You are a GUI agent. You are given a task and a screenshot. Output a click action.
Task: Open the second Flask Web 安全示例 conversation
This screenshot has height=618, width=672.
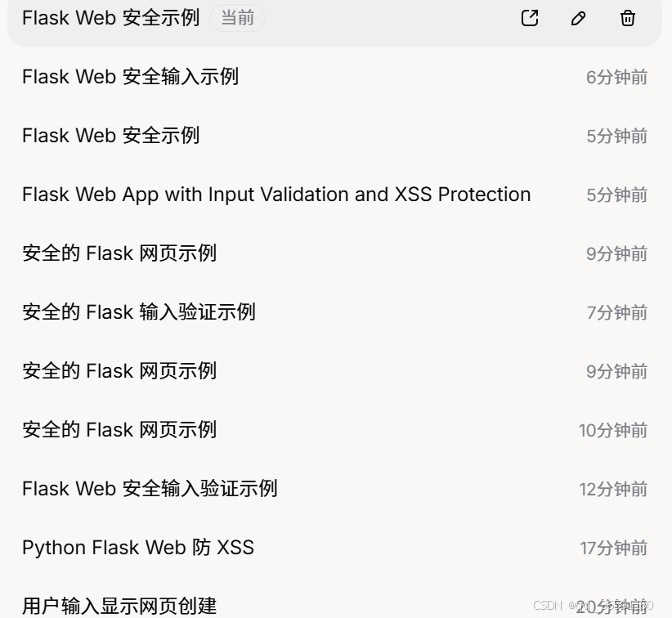point(110,136)
